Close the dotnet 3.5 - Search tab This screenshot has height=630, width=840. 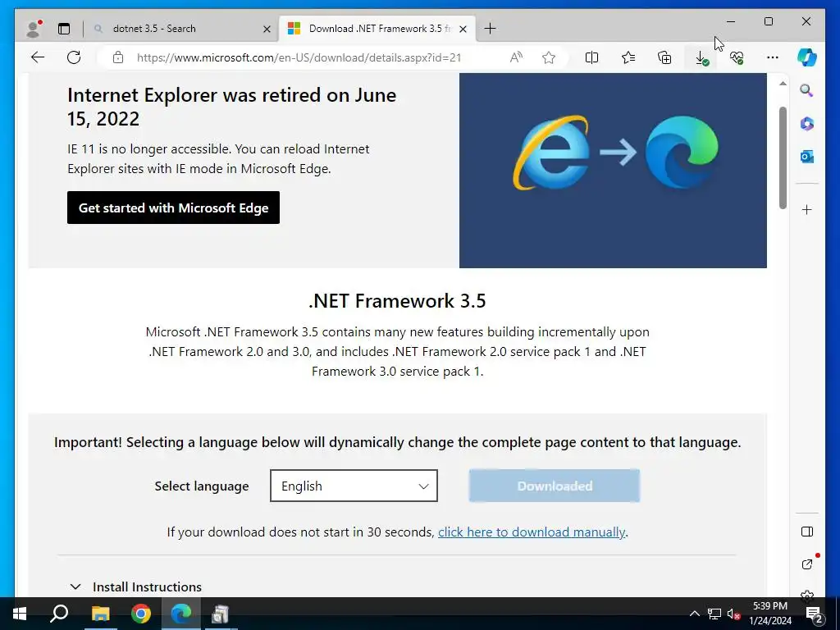(x=267, y=29)
